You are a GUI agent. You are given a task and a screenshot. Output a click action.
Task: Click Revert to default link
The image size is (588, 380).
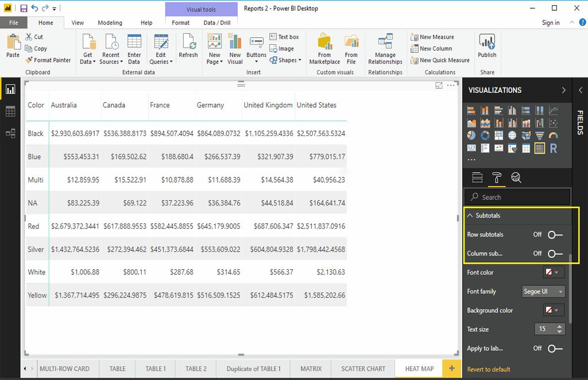point(489,369)
